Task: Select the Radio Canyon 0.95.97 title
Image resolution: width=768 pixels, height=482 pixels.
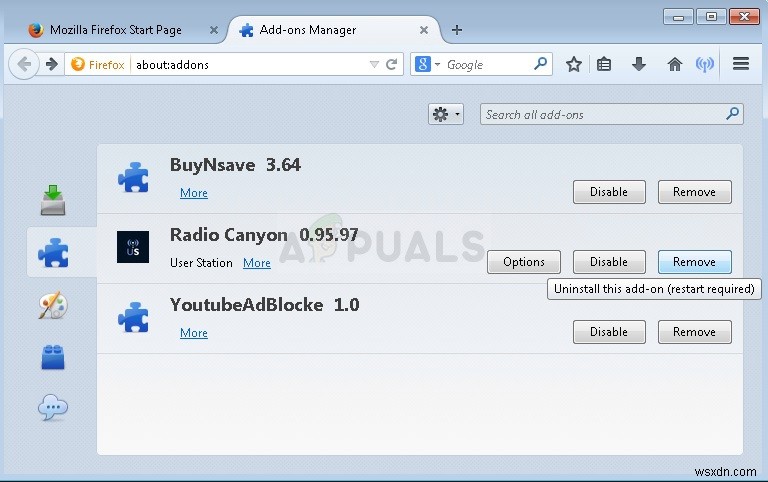Action: point(264,235)
